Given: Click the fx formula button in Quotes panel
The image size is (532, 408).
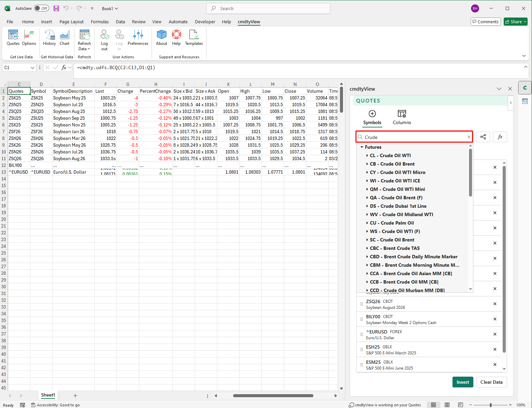Looking at the screenshot, I should coord(500,137).
